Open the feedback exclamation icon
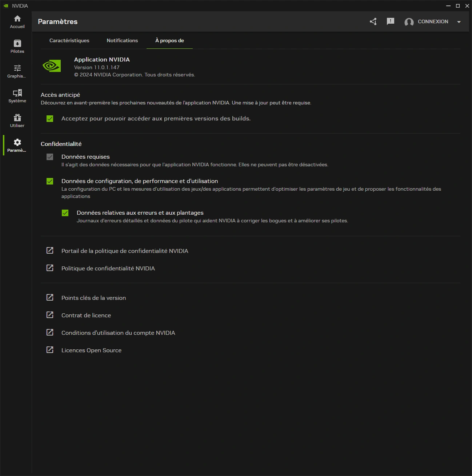The width and height of the screenshot is (472, 476). pyautogui.click(x=391, y=21)
